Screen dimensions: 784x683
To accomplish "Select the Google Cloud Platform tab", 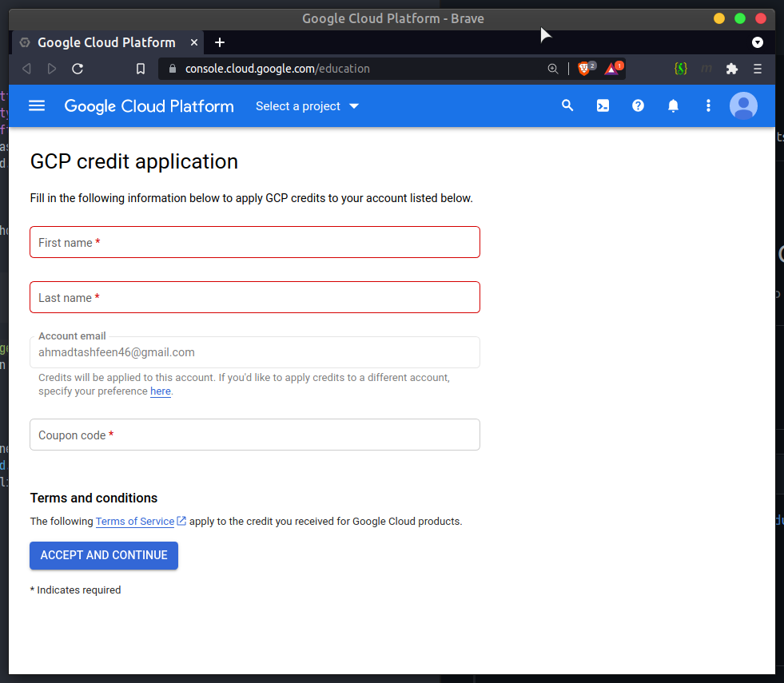I will [x=106, y=42].
